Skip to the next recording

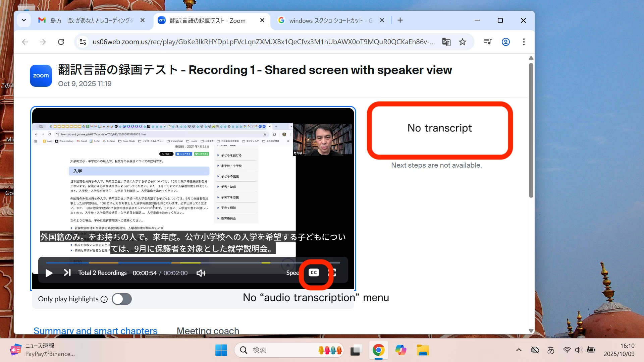67,273
